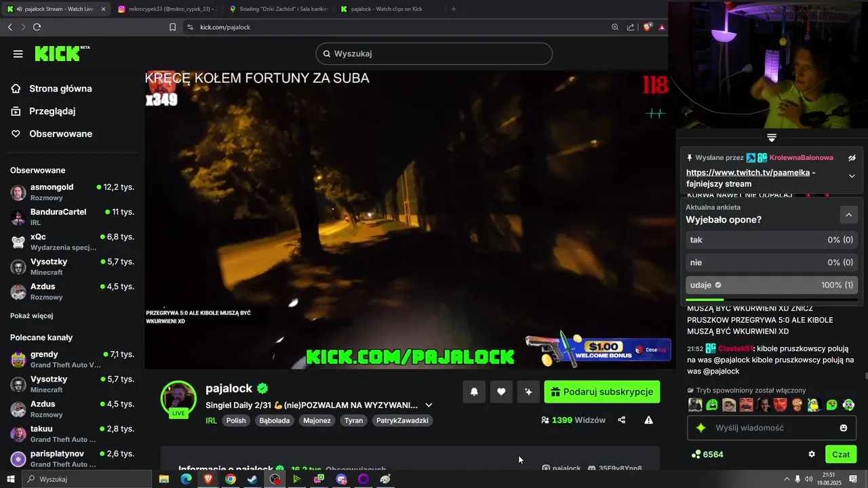The height and width of the screenshot is (488, 868).
Task: Open the takuu recommended channel
Action: (x=72, y=434)
